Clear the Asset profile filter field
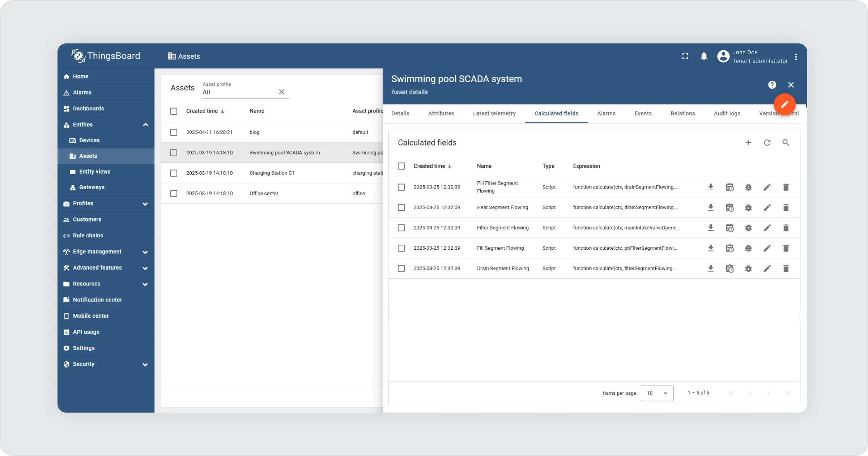 coord(282,92)
